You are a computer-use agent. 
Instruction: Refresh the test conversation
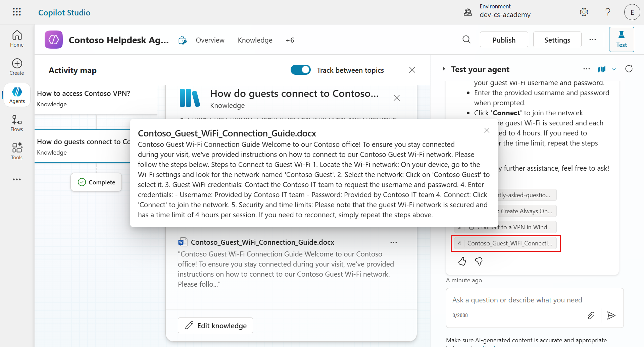(x=629, y=69)
